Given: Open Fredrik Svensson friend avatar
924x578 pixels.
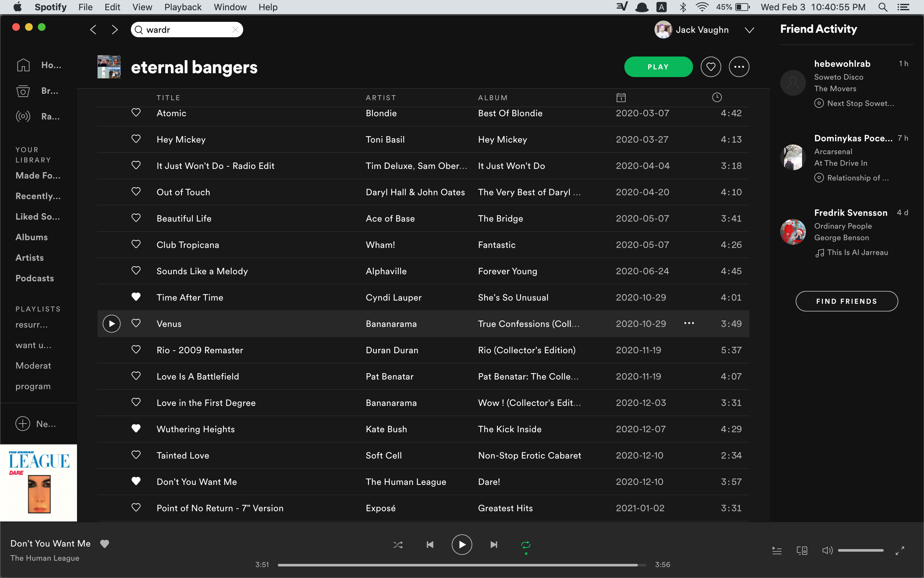Looking at the screenshot, I should (x=793, y=232).
